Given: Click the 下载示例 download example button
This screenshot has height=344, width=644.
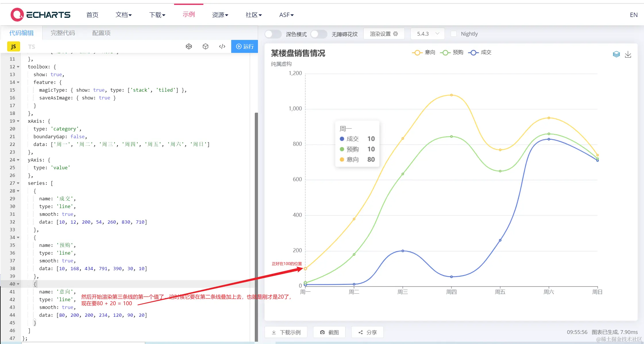Looking at the screenshot, I should 286,332.
